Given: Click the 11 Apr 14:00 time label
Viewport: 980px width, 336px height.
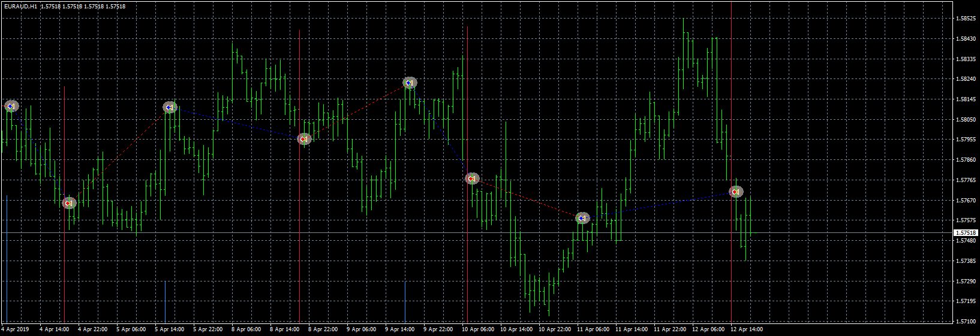Looking at the screenshot, I should [x=632, y=329].
